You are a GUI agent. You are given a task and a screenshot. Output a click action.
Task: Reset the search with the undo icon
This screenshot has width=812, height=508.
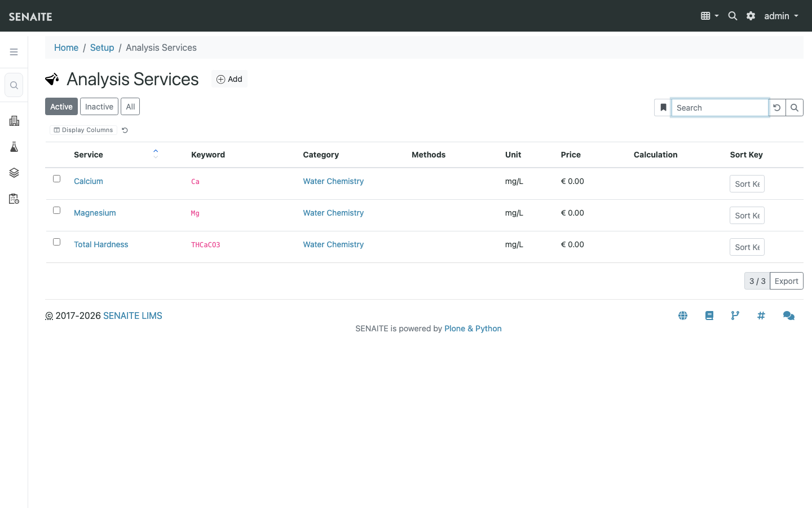pos(777,108)
